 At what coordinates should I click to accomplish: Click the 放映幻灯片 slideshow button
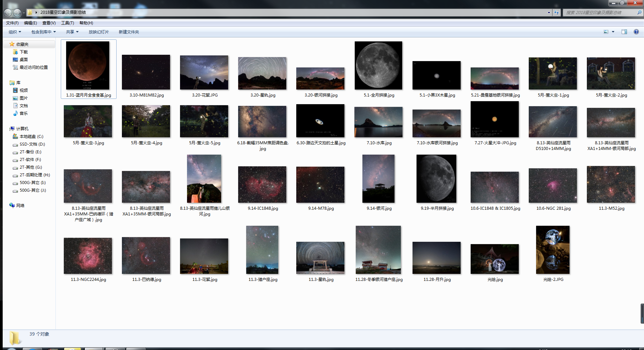pyautogui.click(x=99, y=32)
